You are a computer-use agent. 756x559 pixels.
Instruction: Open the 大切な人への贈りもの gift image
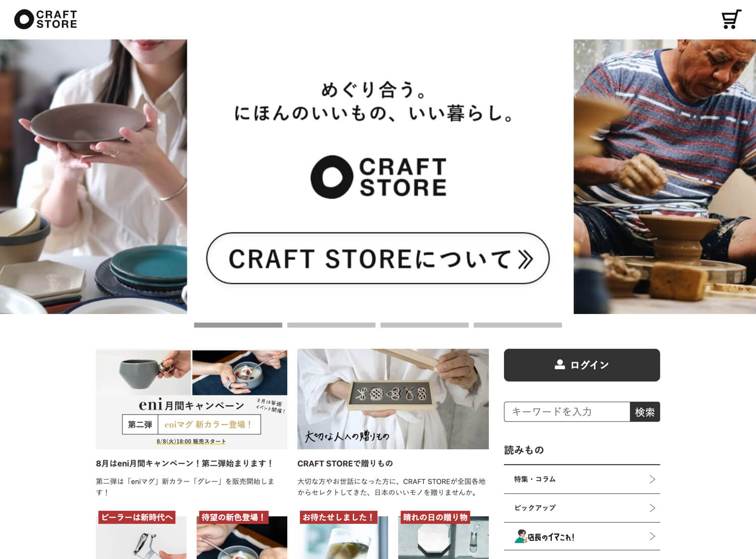[x=393, y=399]
